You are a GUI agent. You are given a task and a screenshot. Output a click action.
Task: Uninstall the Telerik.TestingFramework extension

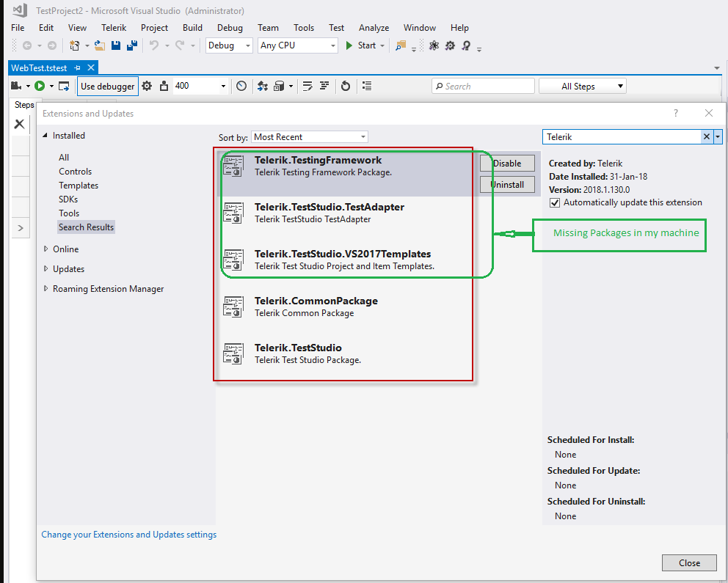[507, 185]
